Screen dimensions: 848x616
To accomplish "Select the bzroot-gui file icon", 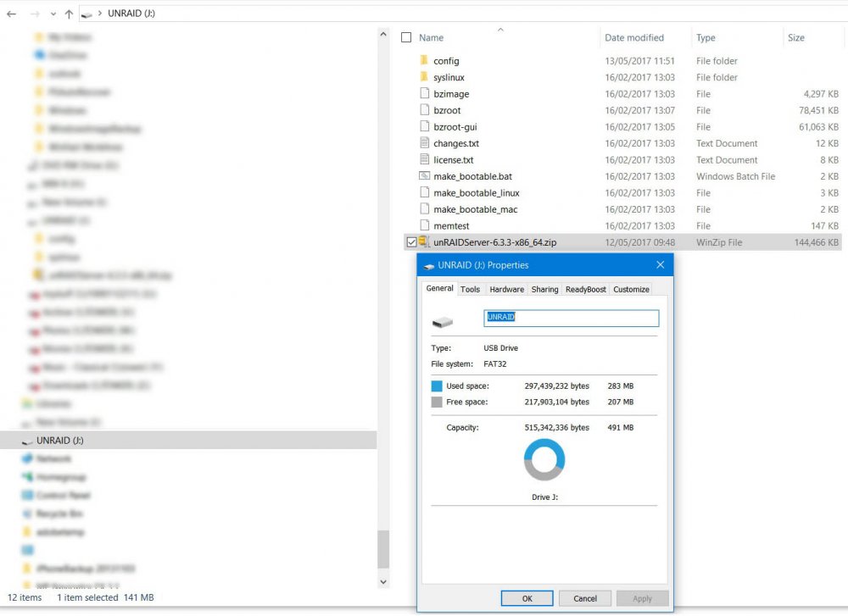I will (x=425, y=126).
